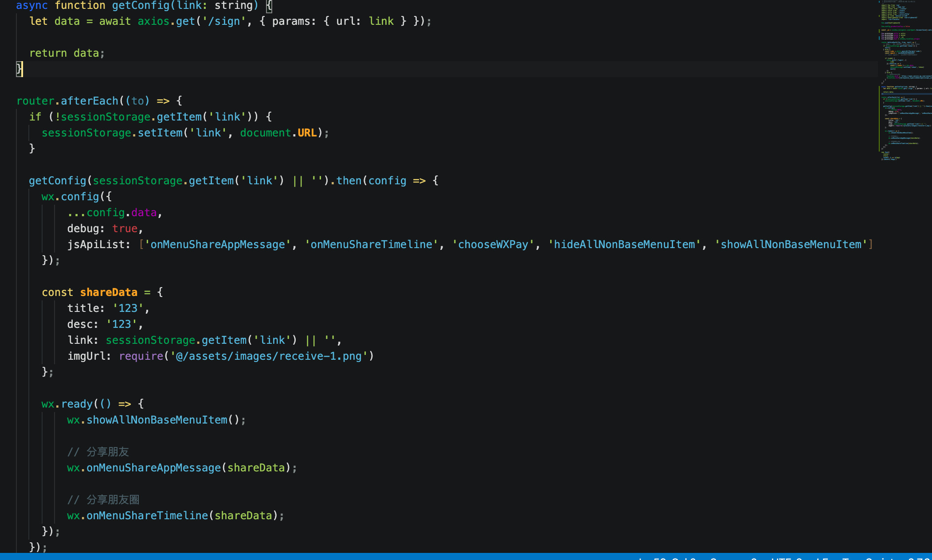The image size is (932, 560).
Task: Click the shareData constant declaration name
Action: click(109, 292)
